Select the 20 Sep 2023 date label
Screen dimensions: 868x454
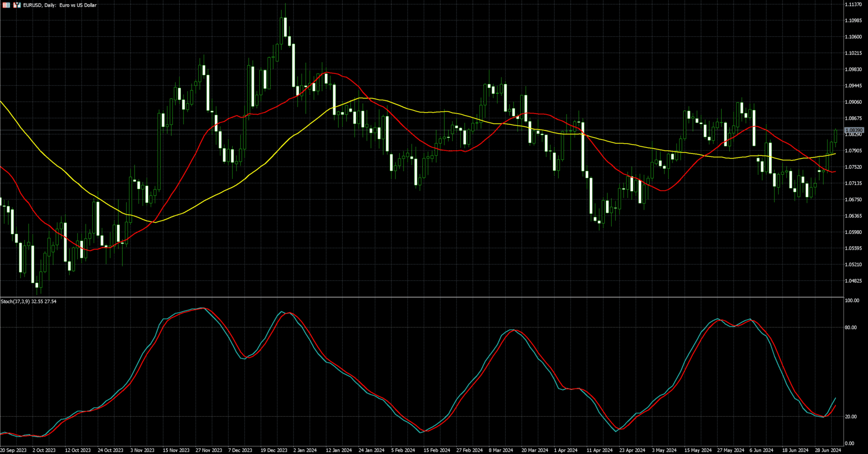click(x=14, y=450)
